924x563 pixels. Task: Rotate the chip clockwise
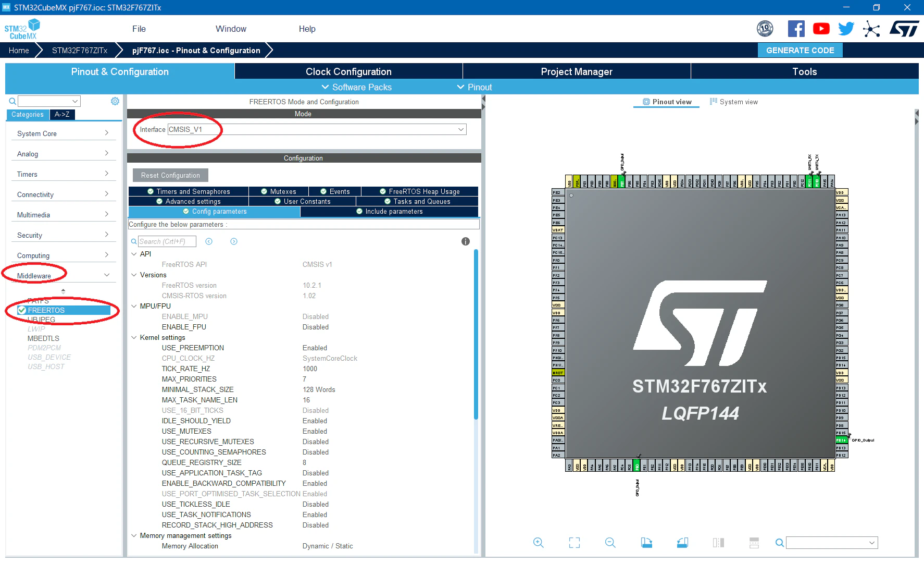646,543
